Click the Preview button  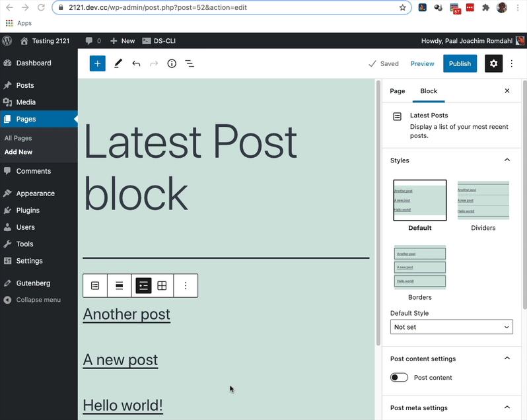coord(422,63)
